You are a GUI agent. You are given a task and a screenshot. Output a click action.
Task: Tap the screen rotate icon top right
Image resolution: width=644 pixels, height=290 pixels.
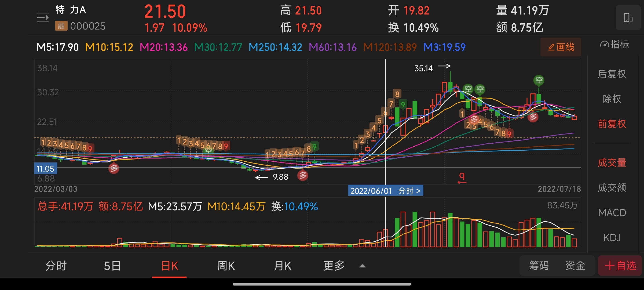point(628,18)
